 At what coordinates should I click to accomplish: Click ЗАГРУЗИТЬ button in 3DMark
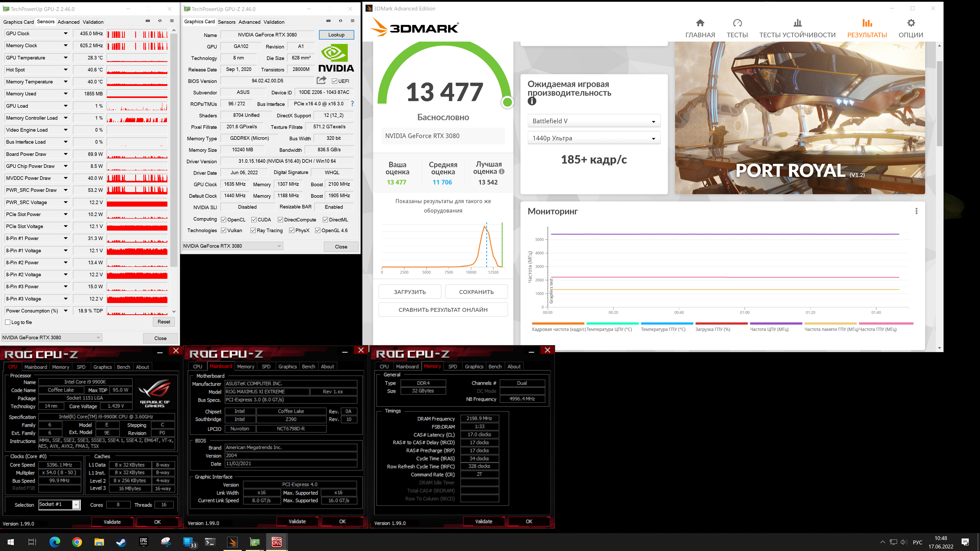410,292
